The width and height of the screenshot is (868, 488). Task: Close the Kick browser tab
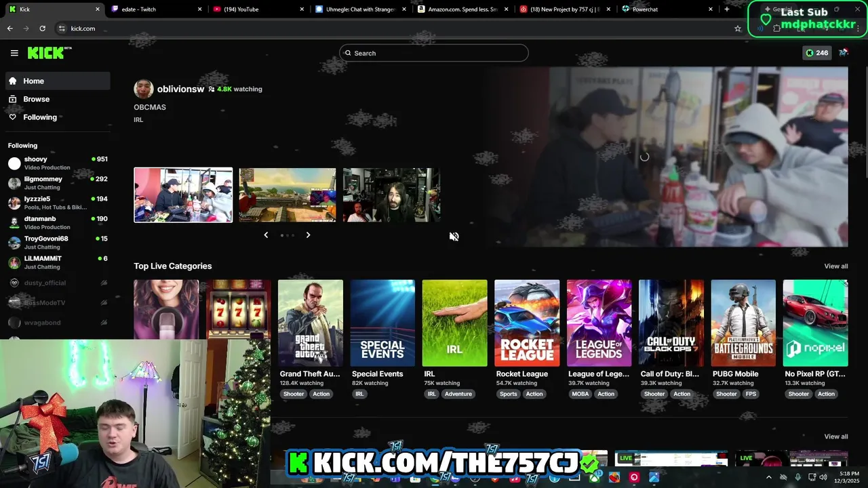[98, 9]
